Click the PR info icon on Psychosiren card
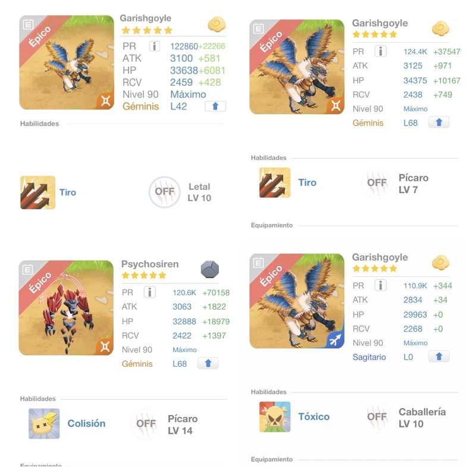 pos(149,292)
